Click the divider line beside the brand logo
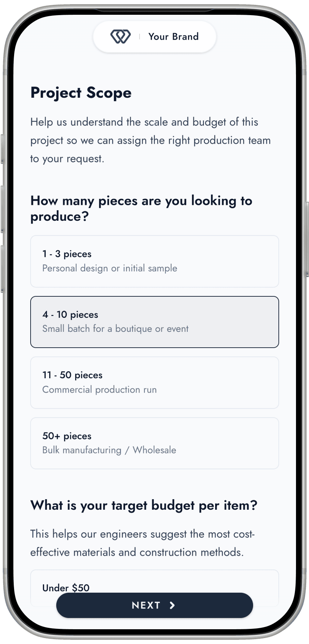The width and height of the screenshot is (309, 644). pyautogui.click(x=140, y=37)
